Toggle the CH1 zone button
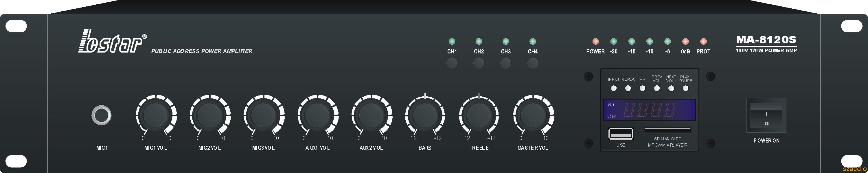Screen dimensions: 868x173 pyautogui.click(x=452, y=63)
